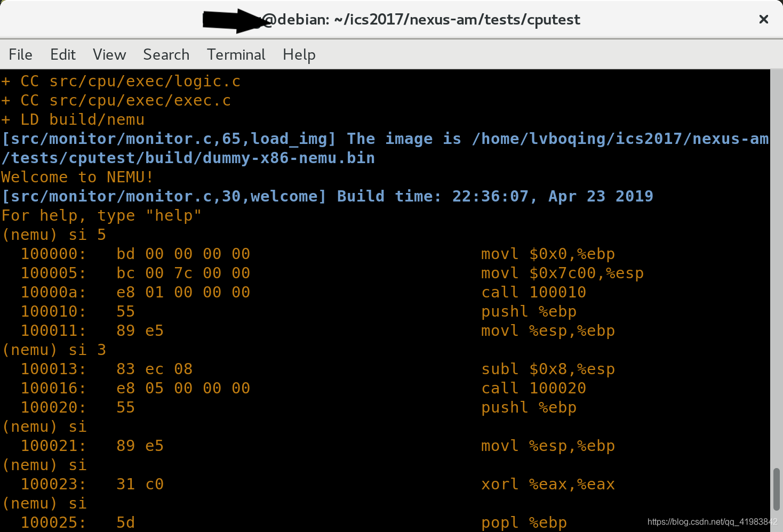Click the '(nemu) si 3' command line

click(54, 350)
